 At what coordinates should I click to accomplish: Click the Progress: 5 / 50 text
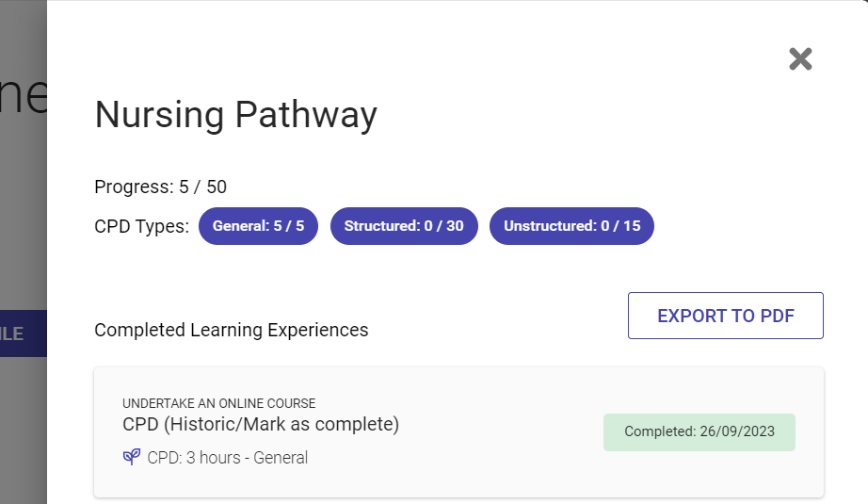coord(160,187)
